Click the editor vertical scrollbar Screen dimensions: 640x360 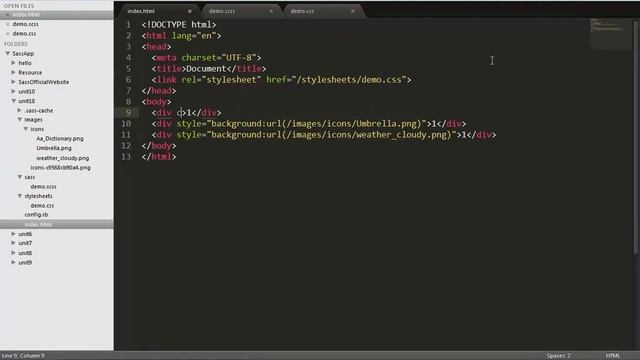point(635,139)
